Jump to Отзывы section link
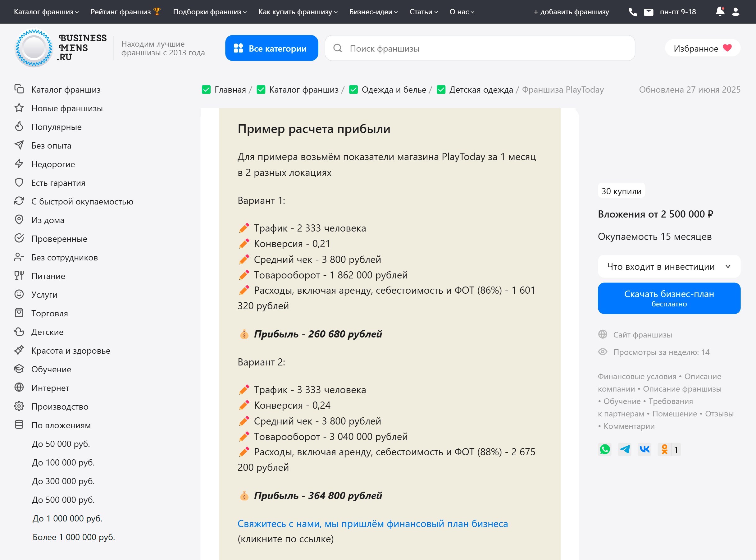Image resolution: width=756 pixels, height=560 pixels. (719, 414)
